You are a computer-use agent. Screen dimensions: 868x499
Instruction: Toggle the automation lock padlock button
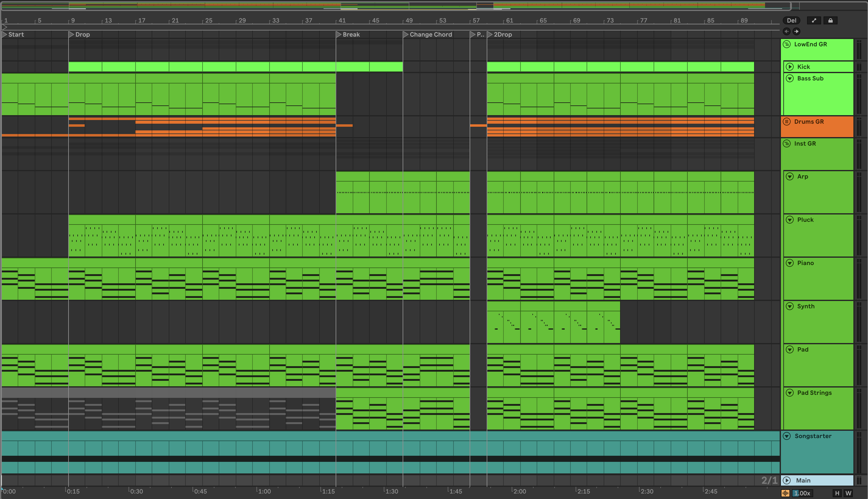[x=830, y=21]
